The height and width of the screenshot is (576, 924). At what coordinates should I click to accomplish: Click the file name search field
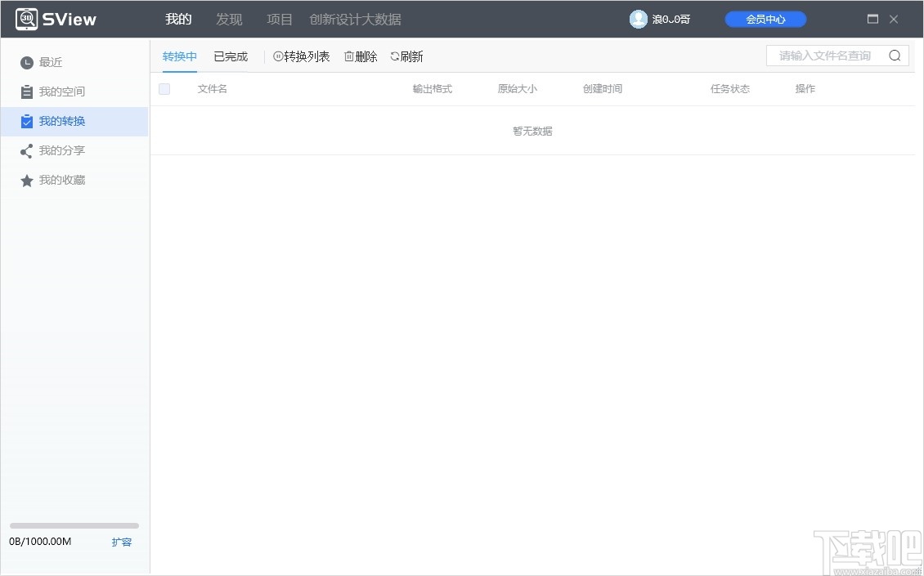pos(826,55)
